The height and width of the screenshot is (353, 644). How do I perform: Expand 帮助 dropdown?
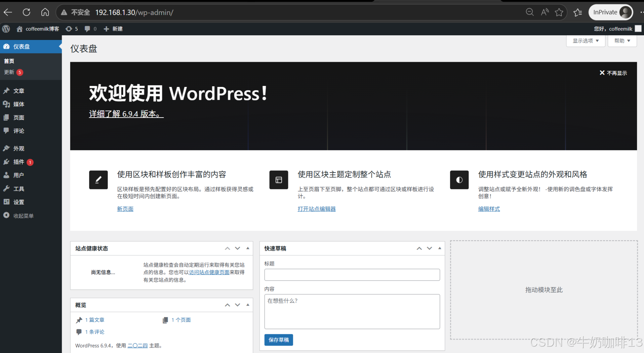[622, 41]
